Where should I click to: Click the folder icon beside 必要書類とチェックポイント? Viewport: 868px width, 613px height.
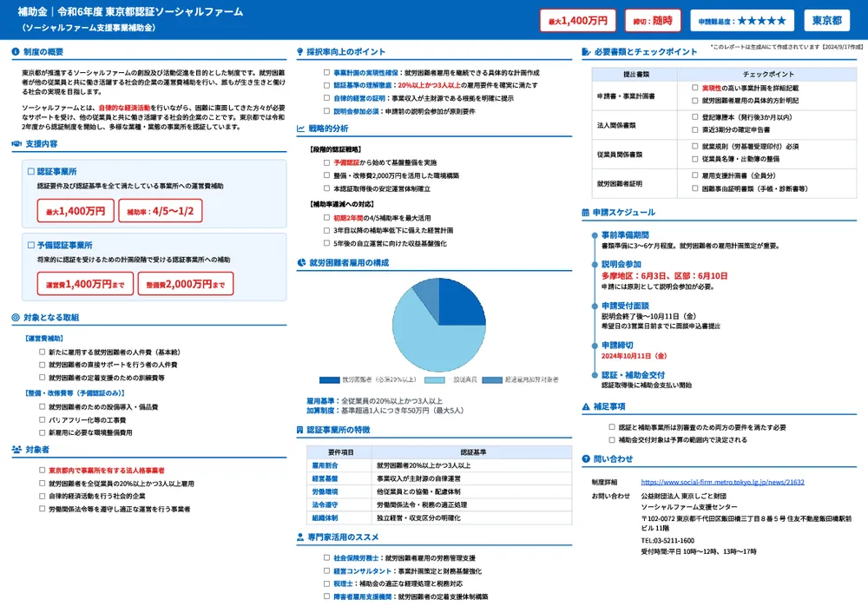coord(586,52)
